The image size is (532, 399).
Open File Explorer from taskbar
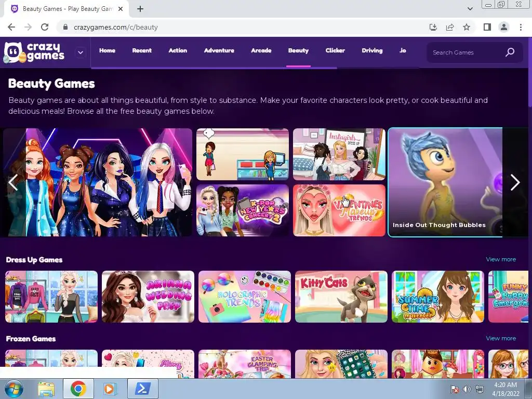(x=46, y=389)
